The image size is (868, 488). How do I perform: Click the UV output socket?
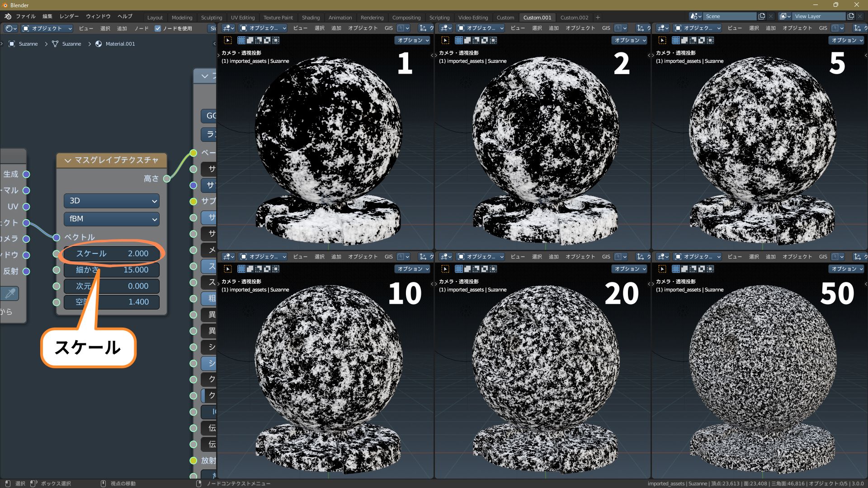[26, 207]
